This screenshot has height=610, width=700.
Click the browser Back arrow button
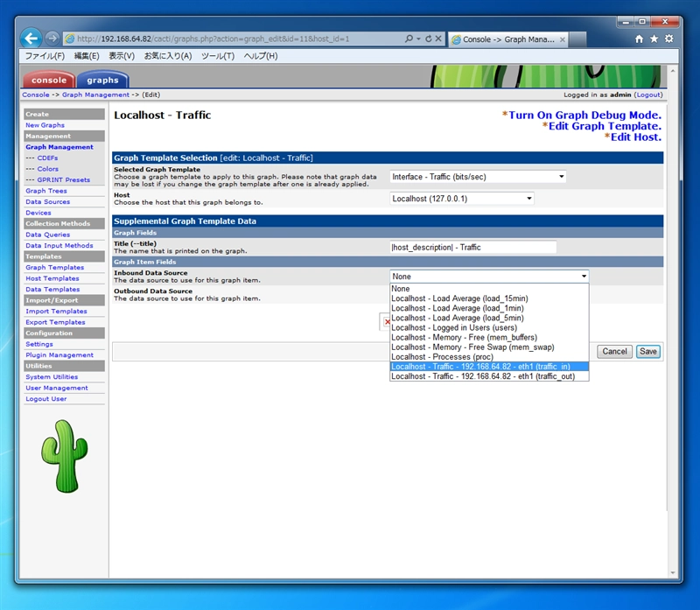(x=31, y=39)
